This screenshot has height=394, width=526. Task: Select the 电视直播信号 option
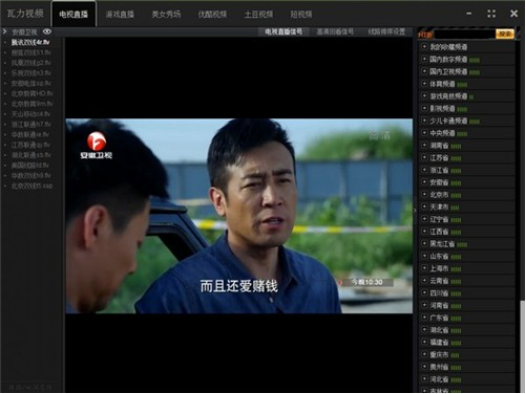(x=283, y=32)
